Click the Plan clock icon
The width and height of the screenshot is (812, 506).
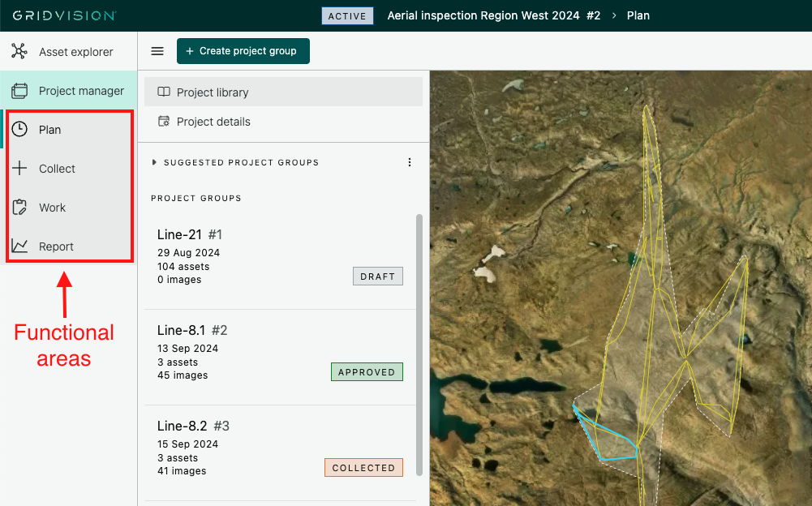tap(19, 130)
